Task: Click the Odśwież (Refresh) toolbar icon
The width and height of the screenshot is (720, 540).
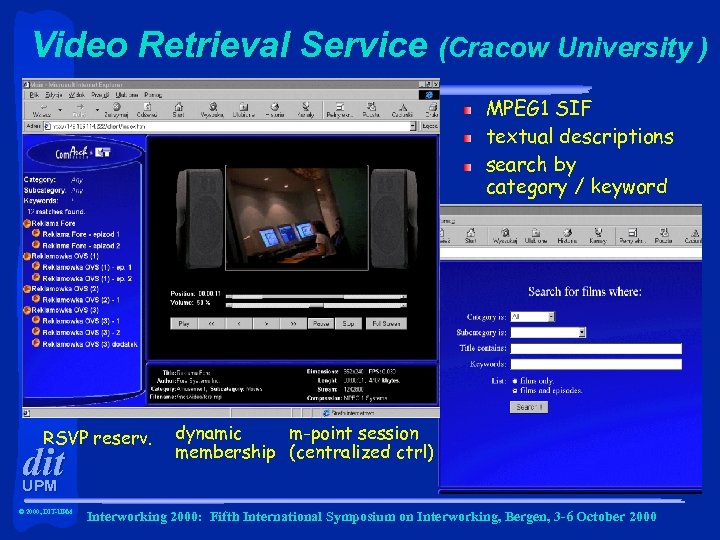Action: 147,110
